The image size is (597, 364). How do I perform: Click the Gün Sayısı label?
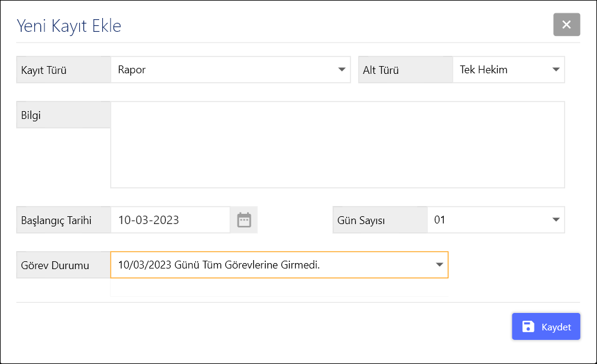coord(361,220)
